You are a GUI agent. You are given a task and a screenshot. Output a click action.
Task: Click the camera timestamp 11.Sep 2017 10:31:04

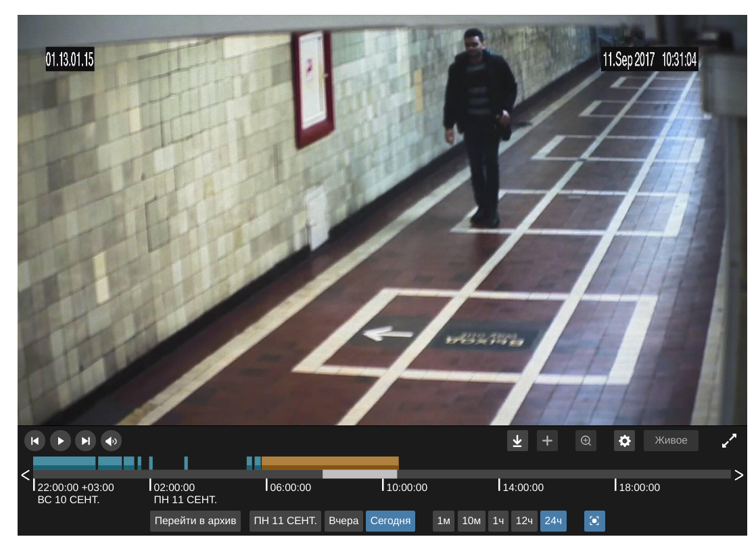(649, 60)
